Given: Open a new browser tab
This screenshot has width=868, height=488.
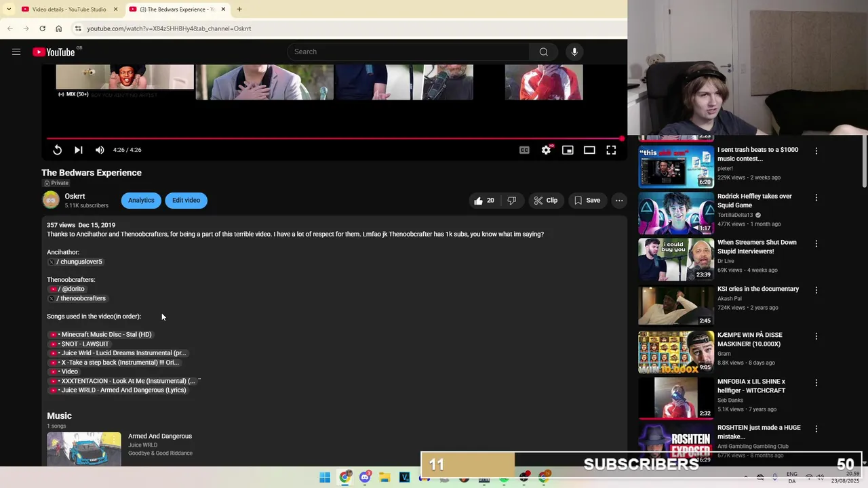Looking at the screenshot, I should click(239, 9).
